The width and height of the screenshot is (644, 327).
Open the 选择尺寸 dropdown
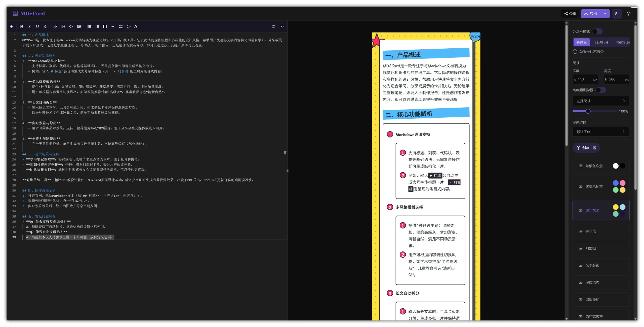click(x=601, y=101)
